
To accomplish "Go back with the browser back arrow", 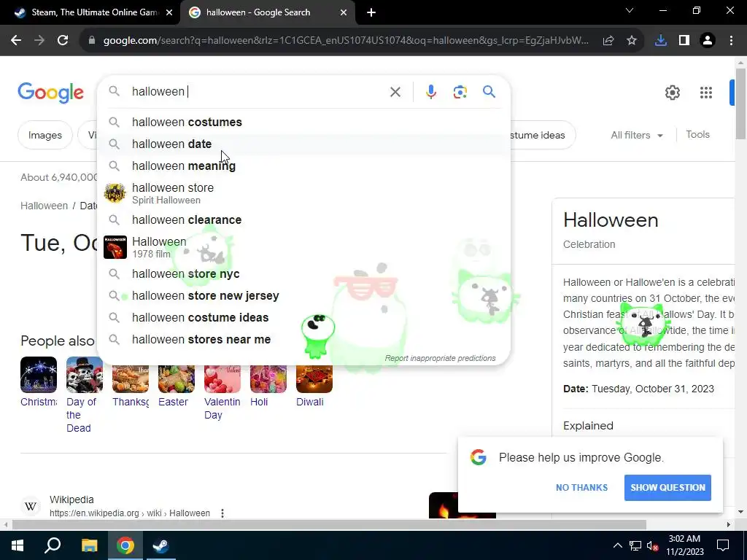I will click(16, 41).
